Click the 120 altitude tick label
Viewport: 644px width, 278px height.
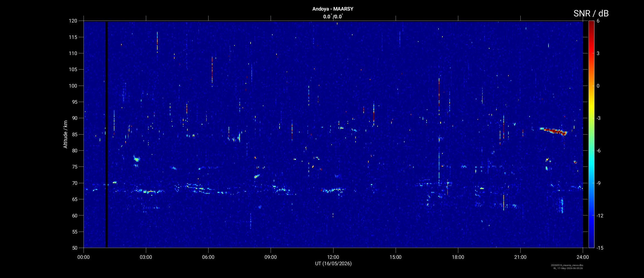pyautogui.click(x=73, y=21)
